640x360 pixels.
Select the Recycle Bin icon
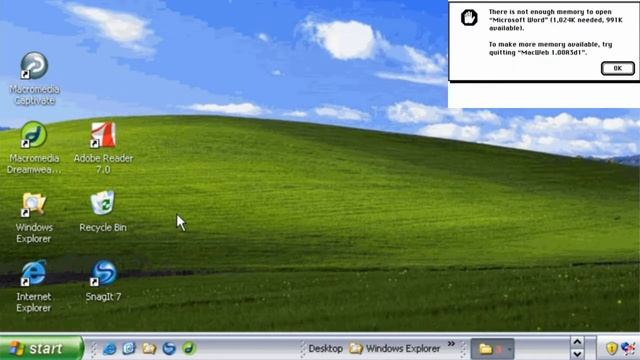(x=102, y=203)
